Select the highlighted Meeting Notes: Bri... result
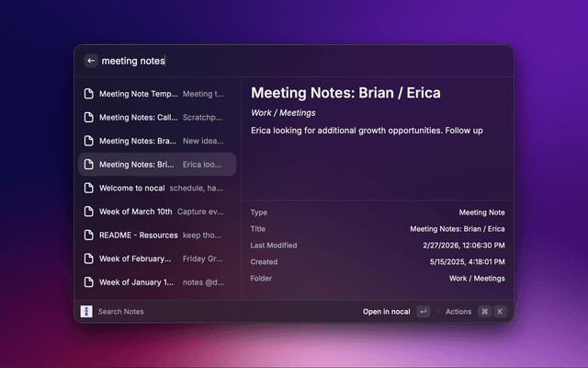This screenshot has height=368, width=588. pos(156,165)
